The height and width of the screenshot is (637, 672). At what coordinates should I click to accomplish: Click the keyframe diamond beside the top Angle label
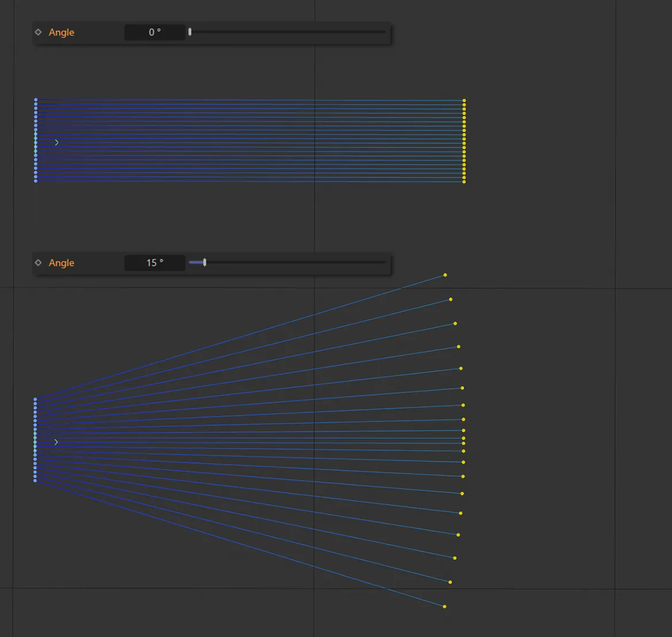click(38, 32)
